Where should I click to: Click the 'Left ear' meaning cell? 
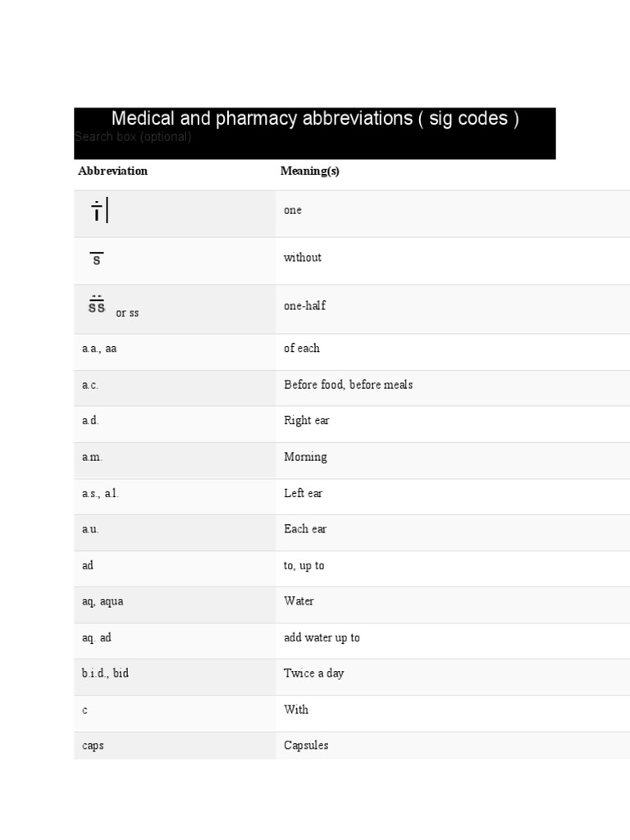303,493
